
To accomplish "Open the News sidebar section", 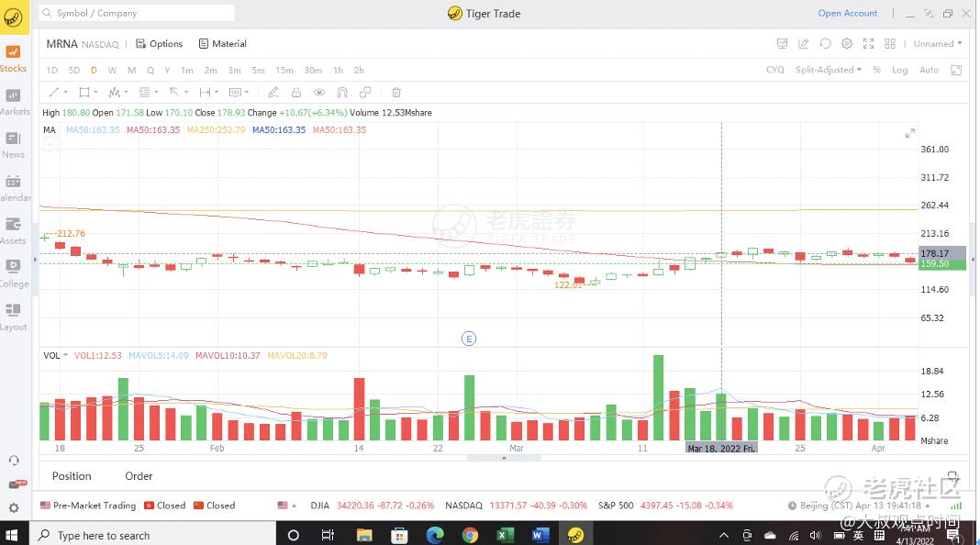I will pos(13,145).
